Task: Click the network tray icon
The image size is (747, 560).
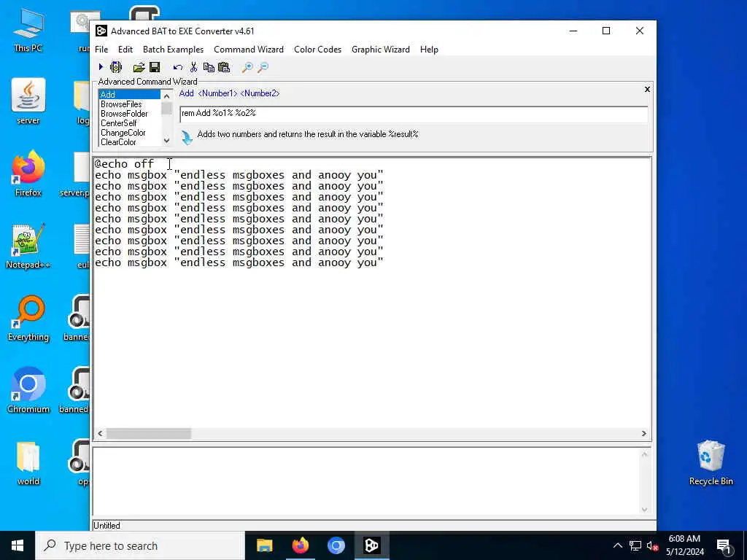Action: 635,545
